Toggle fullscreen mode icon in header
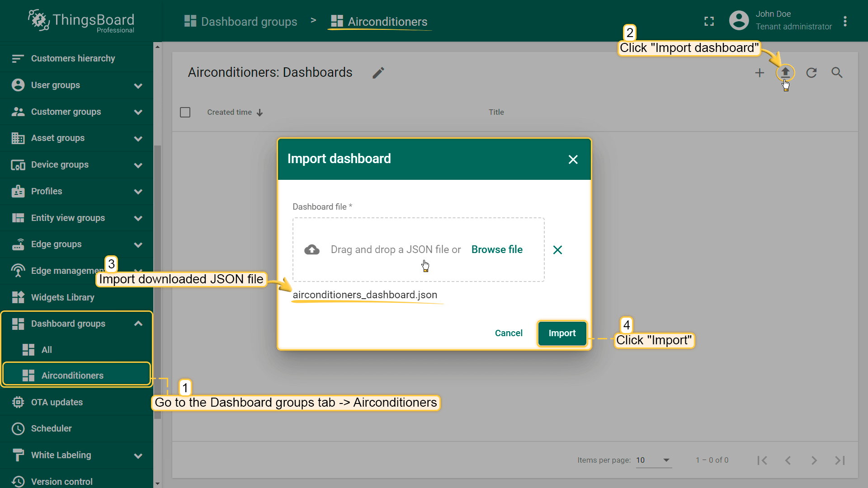868x488 pixels. pos(709,21)
